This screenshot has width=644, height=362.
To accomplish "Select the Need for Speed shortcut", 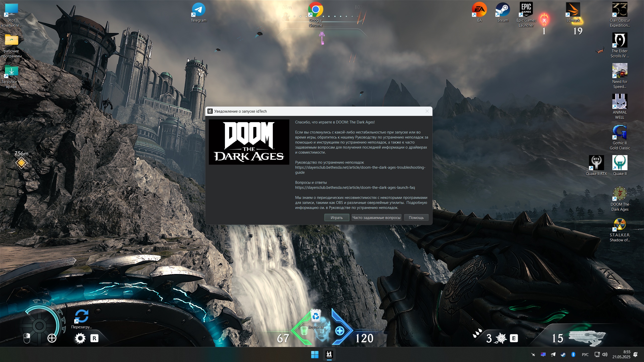I will tap(620, 76).
